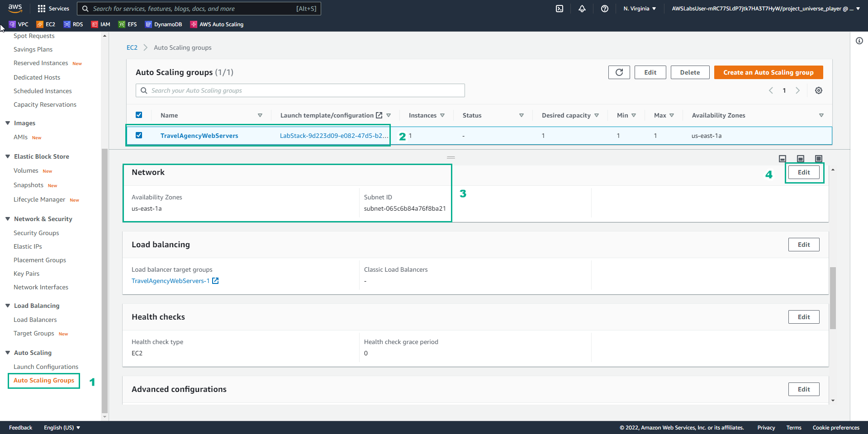Open the TravelAgencyWebServers group link
Viewport: 868px width, 434px height.
click(x=199, y=136)
